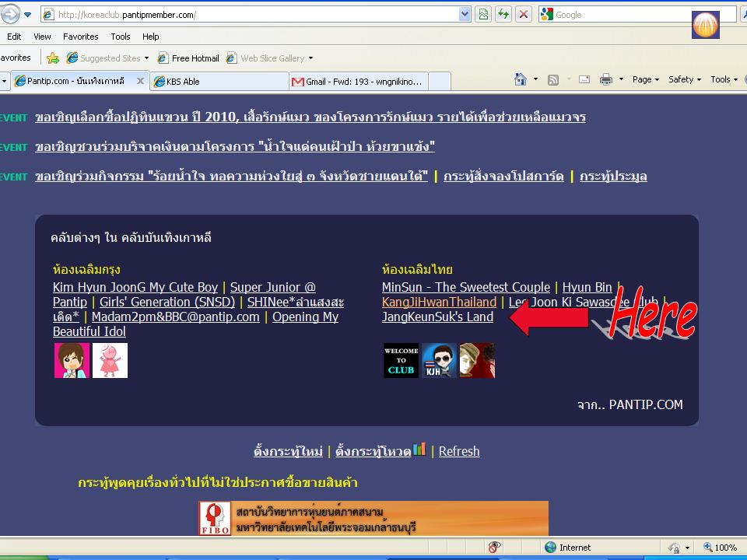Open the ร้อยน้ำใจ event link
The image size is (747, 560).
click(x=232, y=177)
